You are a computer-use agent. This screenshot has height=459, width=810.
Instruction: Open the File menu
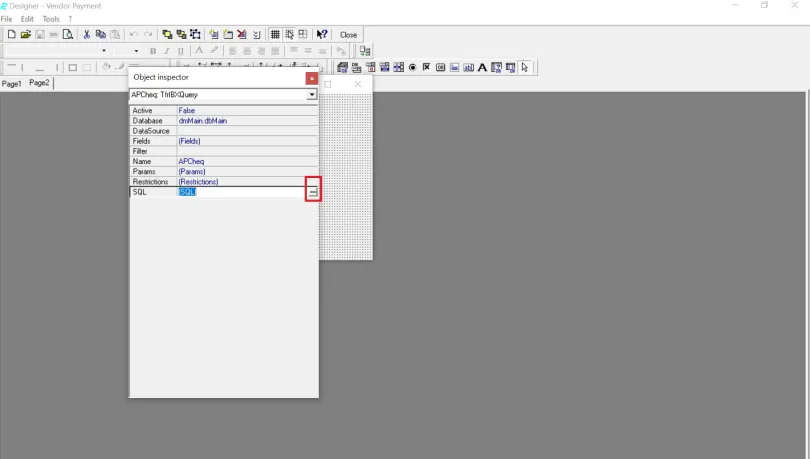click(7, 19)
